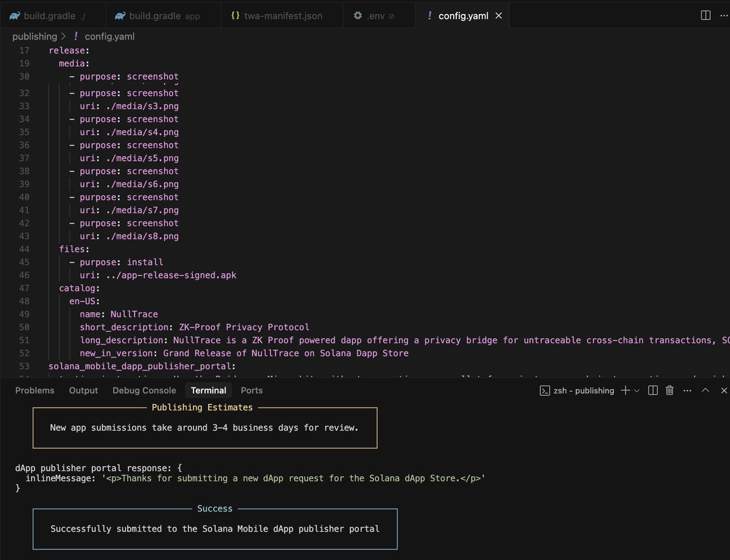This screenshot has height=560, width=730.
Task: Click 'solana_mobile_dapp_publisher_portal:' on line 53
Action: [142, 366]
